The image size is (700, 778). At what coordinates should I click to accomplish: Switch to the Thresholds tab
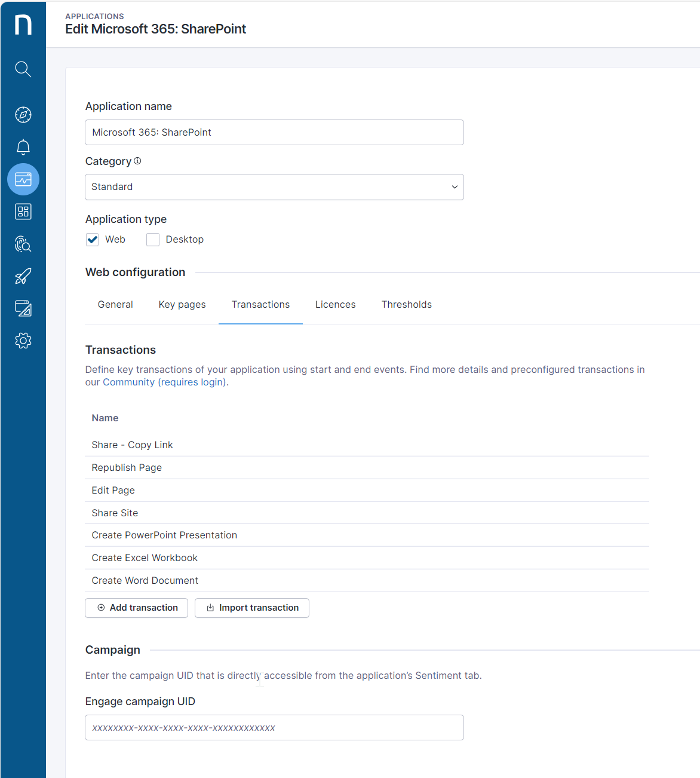click(x=407, y=305)
